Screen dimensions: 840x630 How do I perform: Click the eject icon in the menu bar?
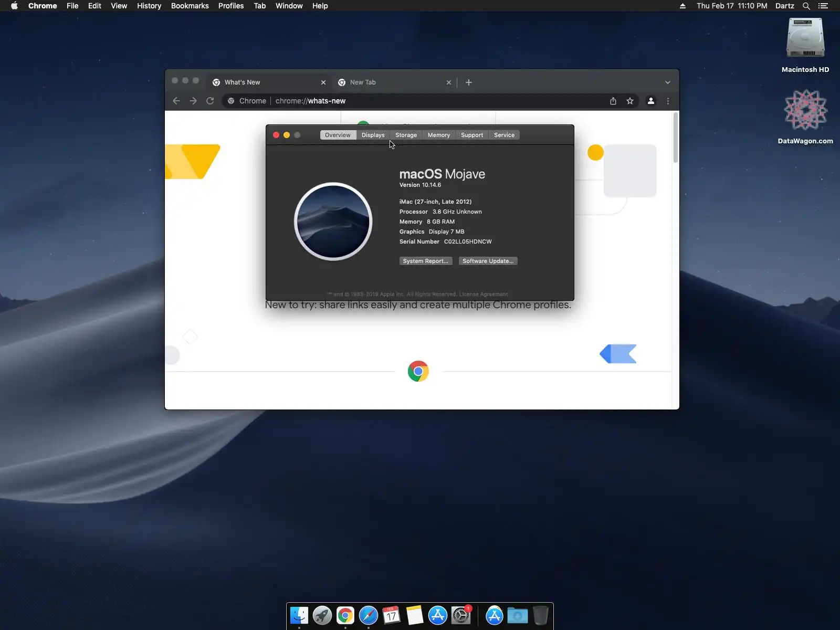click(x=682, y=6)
